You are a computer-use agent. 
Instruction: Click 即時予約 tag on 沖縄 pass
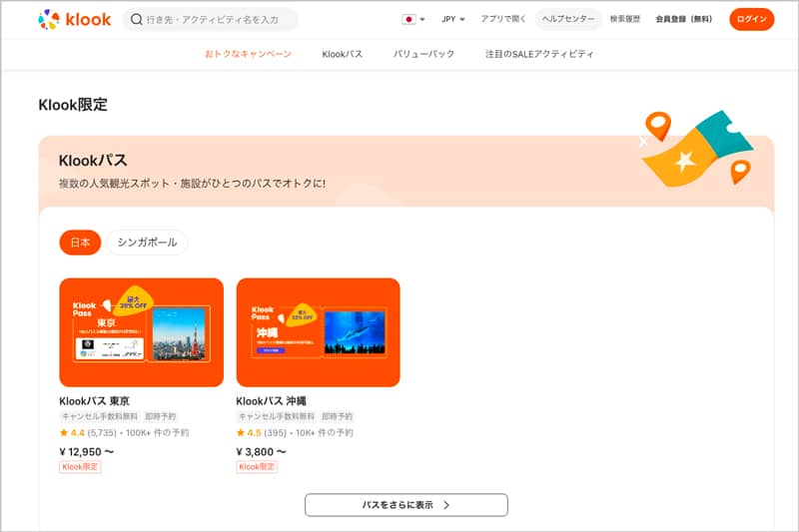pyautogui.click(x=338, y=416)
